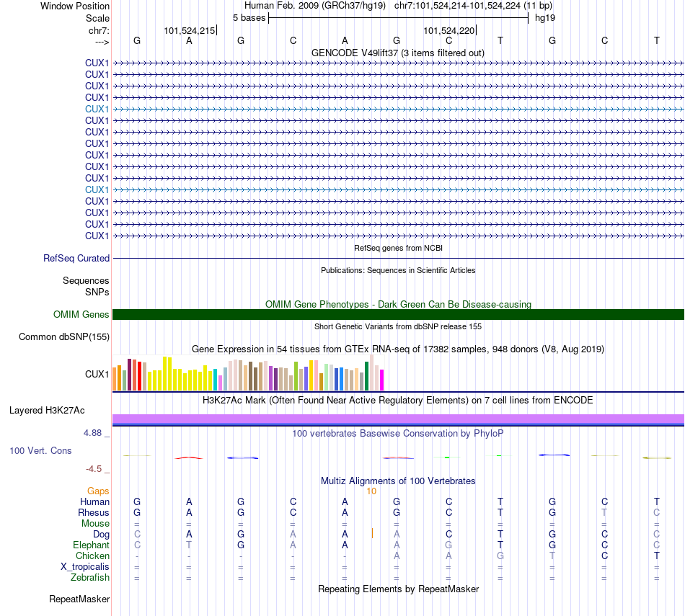
Task: Click the 101,524,220 position marker
Action: pyautogui.click(x=449, y=30)
